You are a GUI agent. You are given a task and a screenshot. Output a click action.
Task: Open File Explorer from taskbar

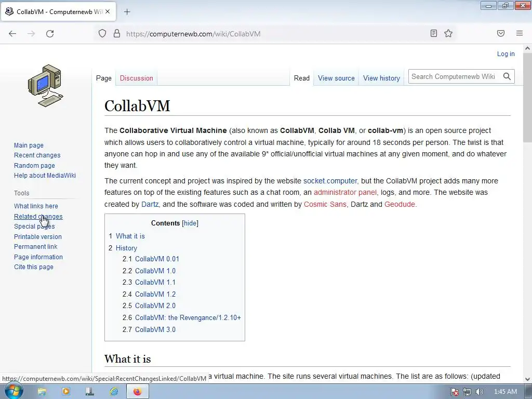[x=42, y=392]
